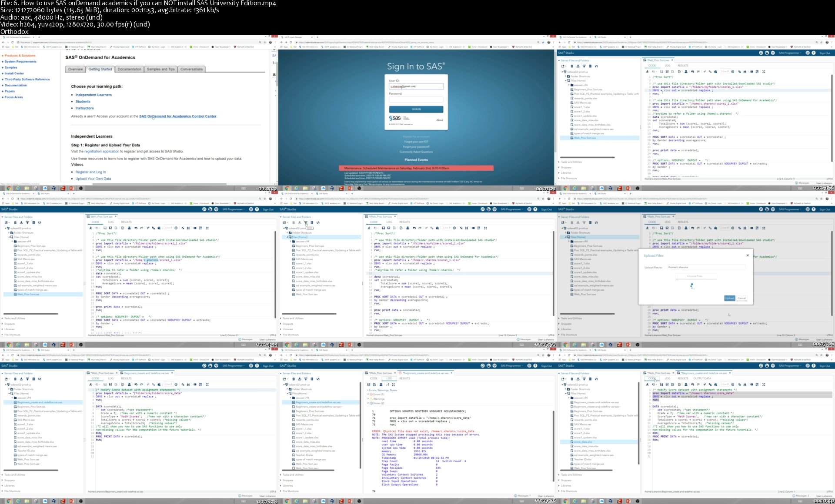Follow the Students learning path link

pyautogui.click(x=83, y=101)
